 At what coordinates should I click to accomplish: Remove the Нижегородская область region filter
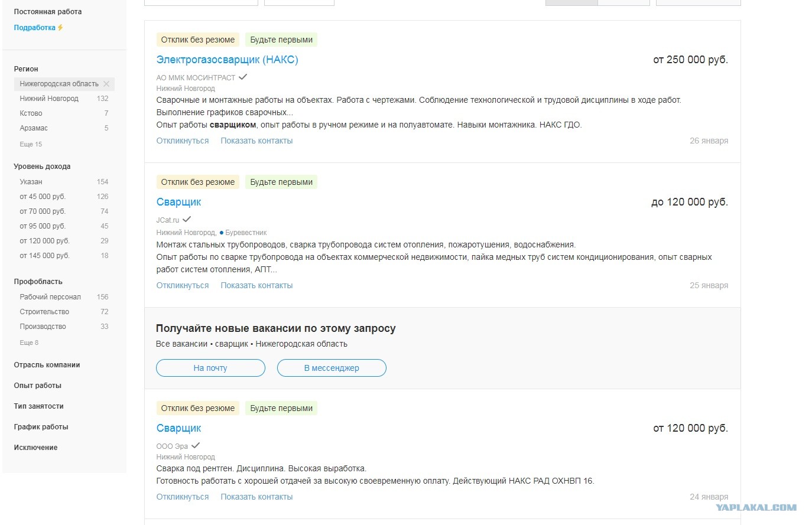click(106, 84)
